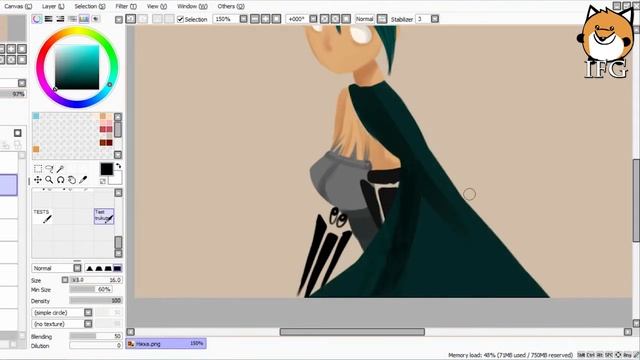Click the white background color swatch

[x=116, y=178]
